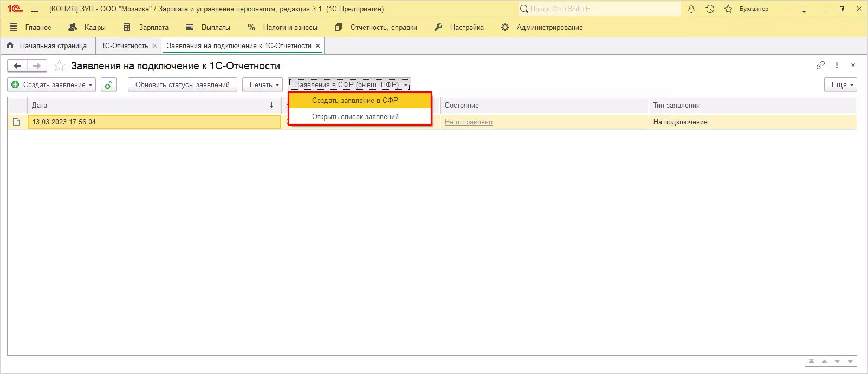Choose Создать заявление в СФР
The height and width of the screenshot is (374, 868).
(x=360, y=101)
